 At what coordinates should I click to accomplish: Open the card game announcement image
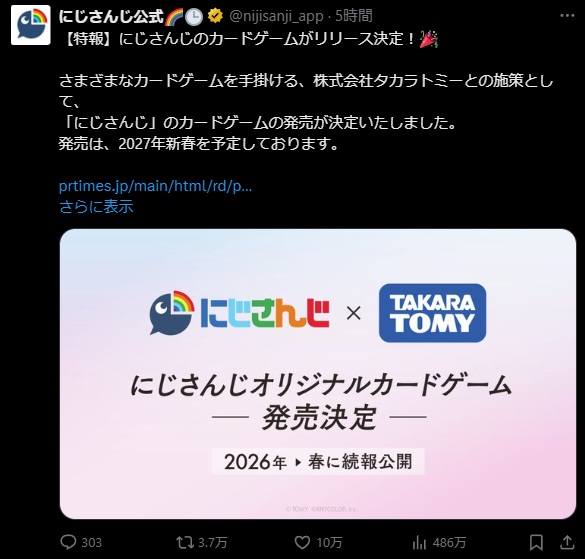tap(318, 374)
